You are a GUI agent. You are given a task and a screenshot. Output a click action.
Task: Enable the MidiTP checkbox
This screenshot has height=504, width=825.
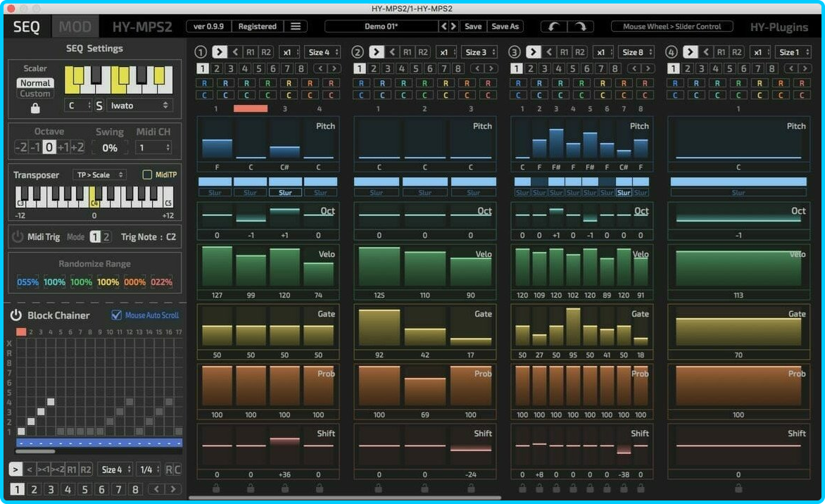pyautogui.click(x=147, y=175)
